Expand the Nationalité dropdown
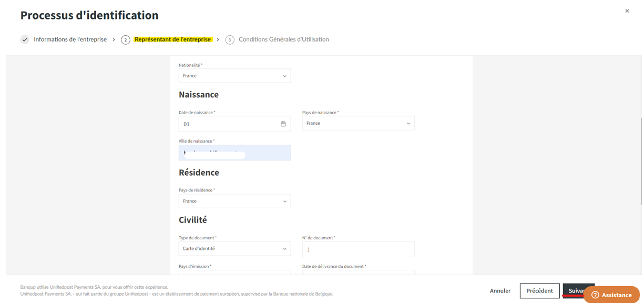 234,76
